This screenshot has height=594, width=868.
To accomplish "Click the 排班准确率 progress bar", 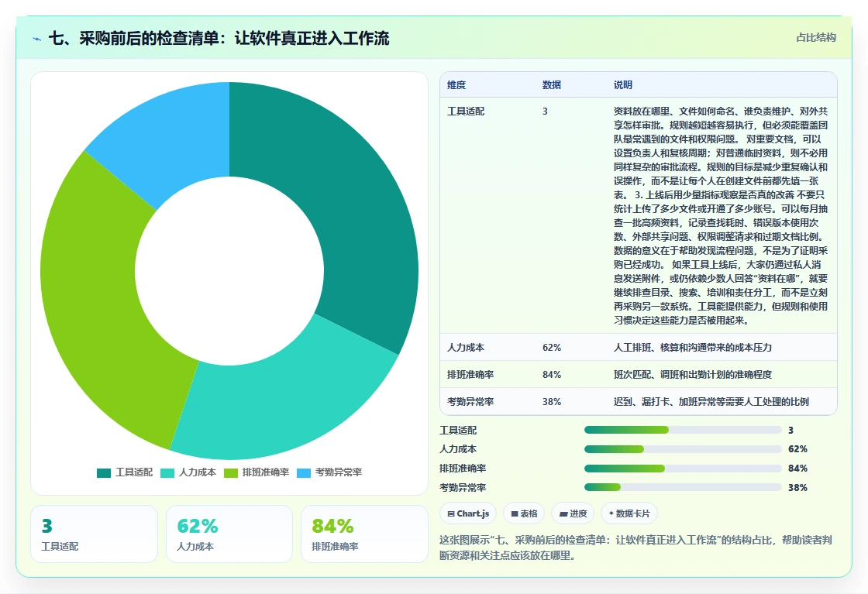I will coord(683,469).
